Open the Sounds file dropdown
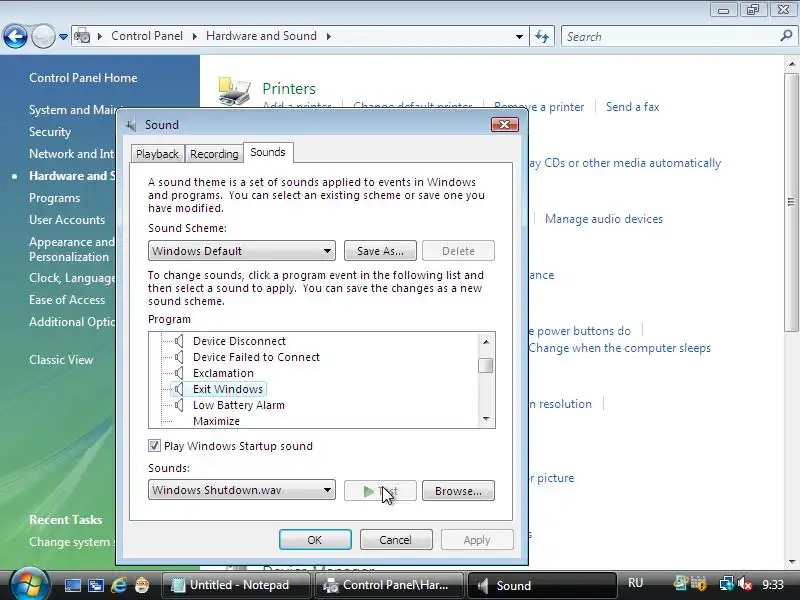 242,490
